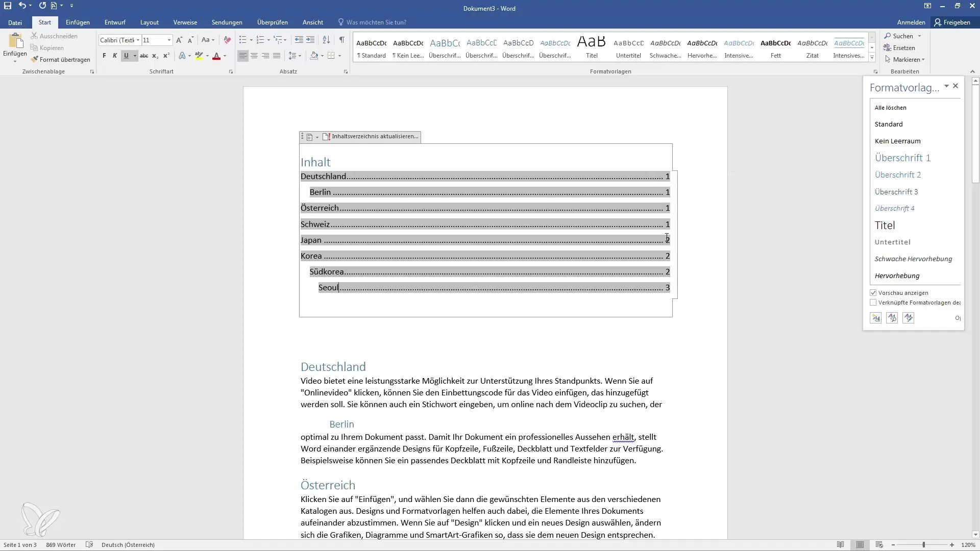Click the spell check icon in status bar

pos(89,545)
